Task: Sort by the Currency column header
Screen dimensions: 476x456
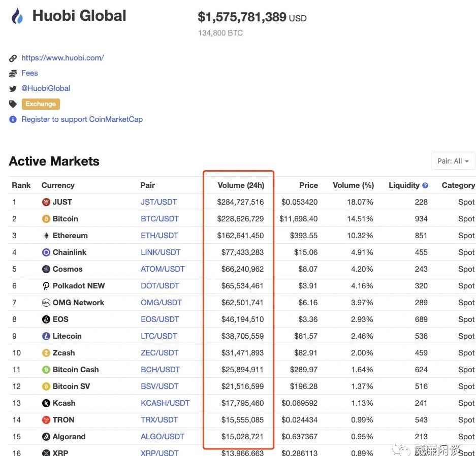Action: (x=58, y=185)
